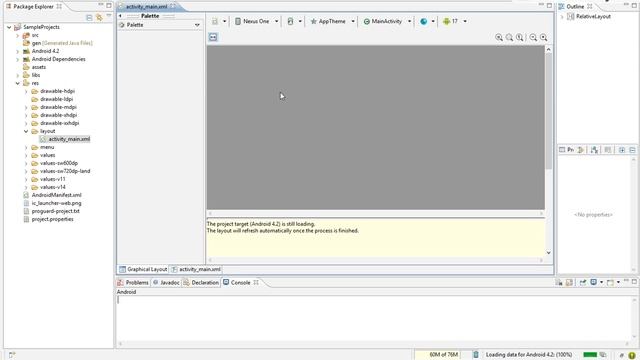The height and width of the screenshot is (360, 640).
Task: Expand the Android Dependencies node
Action: click(x=18, y=59)
